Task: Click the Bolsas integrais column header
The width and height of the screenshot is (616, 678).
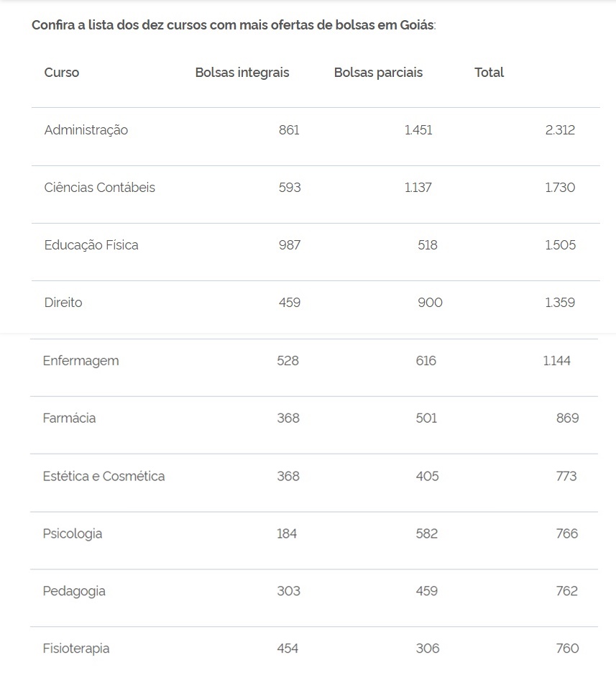Action: 242,73
